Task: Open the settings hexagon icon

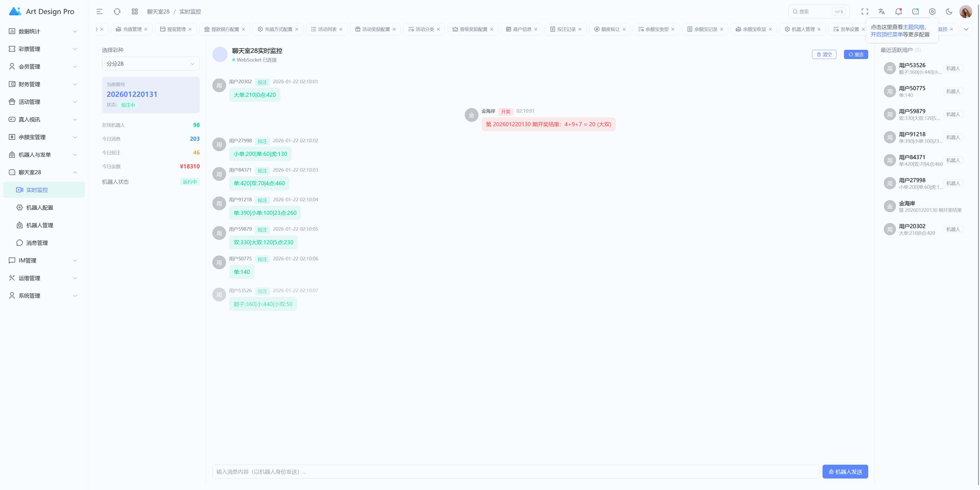Action: pyautogui.click(x=932, y=11)
